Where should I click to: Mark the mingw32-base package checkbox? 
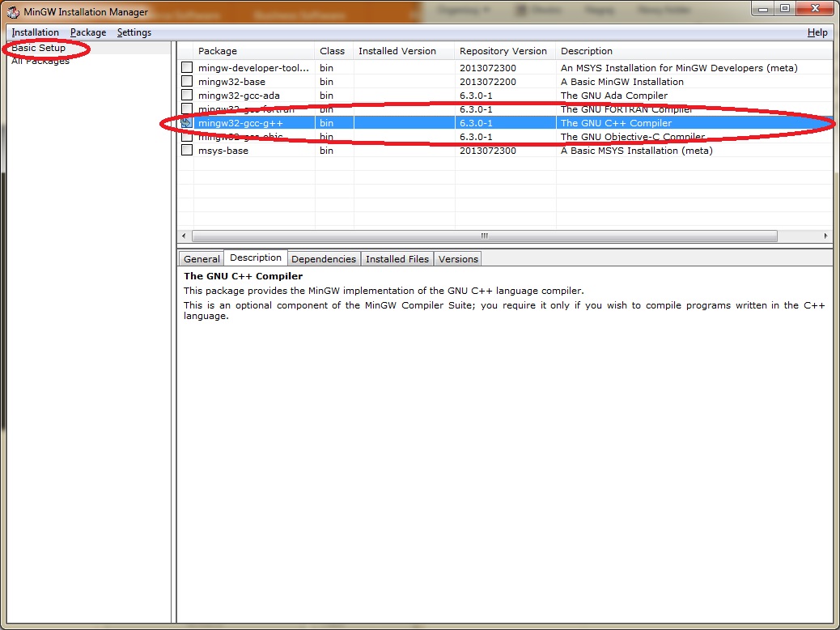(186, 82)
